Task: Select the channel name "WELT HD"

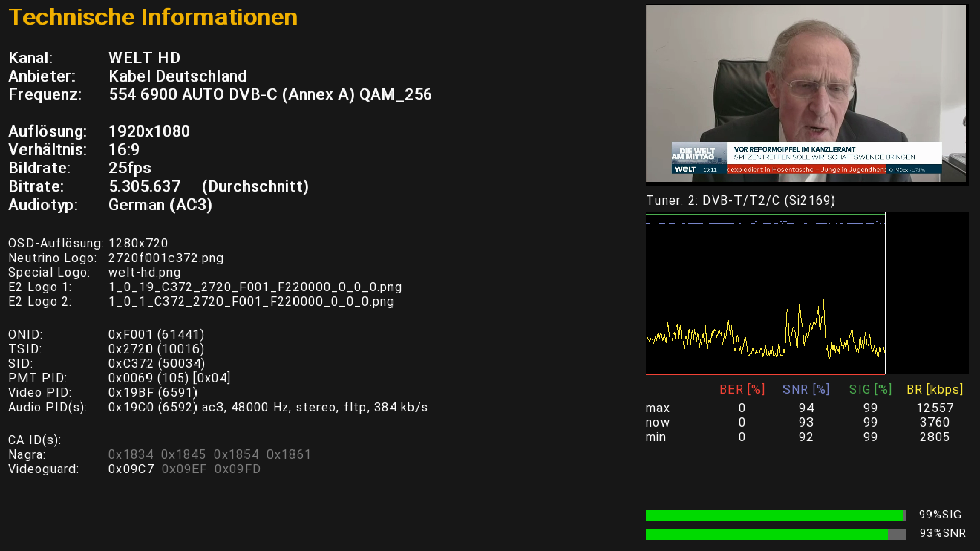Action: (x=144, y=58)
